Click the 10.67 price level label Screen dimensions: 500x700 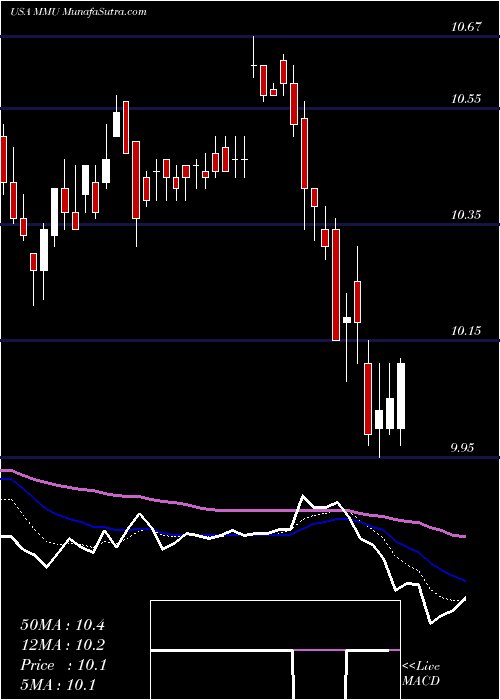click(x=466, y=27)
